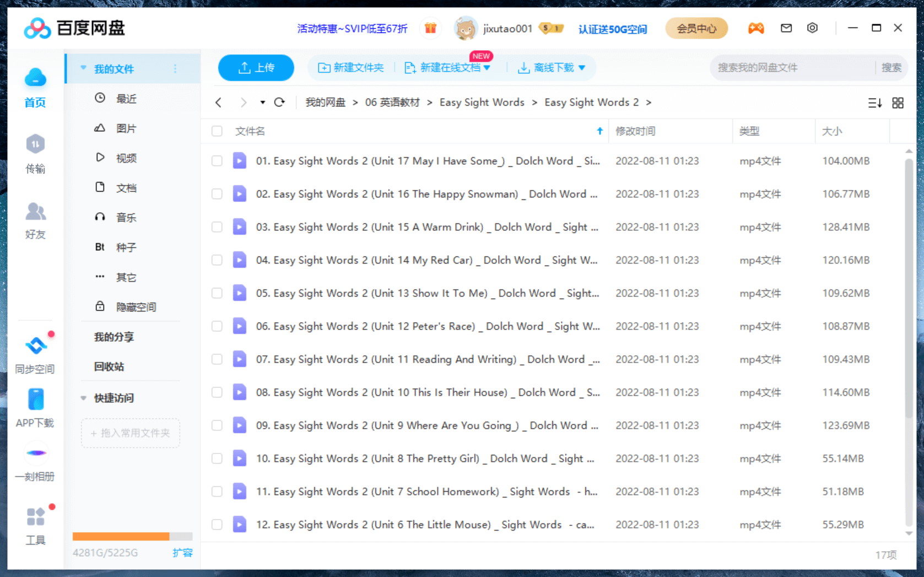Select 视频 in the file category list
The height and width of the screenshot is (577, 924).
click(126, 158)
